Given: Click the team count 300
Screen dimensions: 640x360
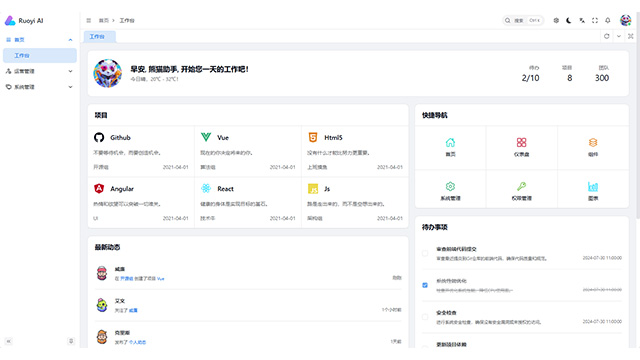Looking at the screenshot, I should coord(602,78).
